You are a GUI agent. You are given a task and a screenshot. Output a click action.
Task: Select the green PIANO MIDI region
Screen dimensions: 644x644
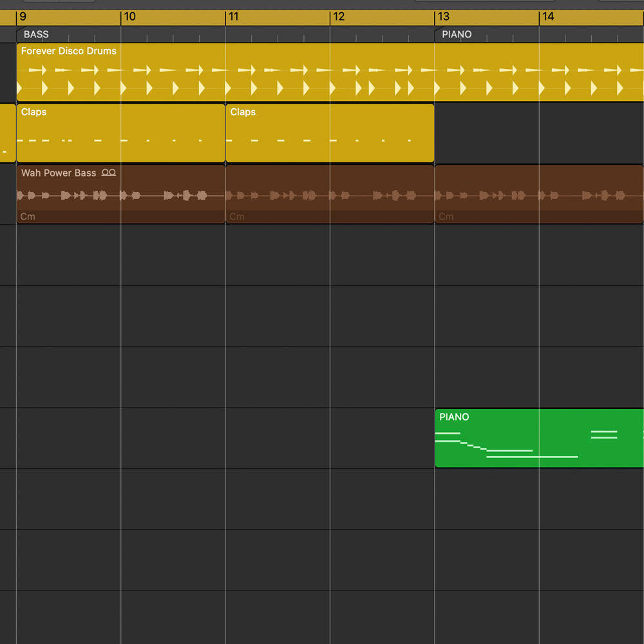539,438
